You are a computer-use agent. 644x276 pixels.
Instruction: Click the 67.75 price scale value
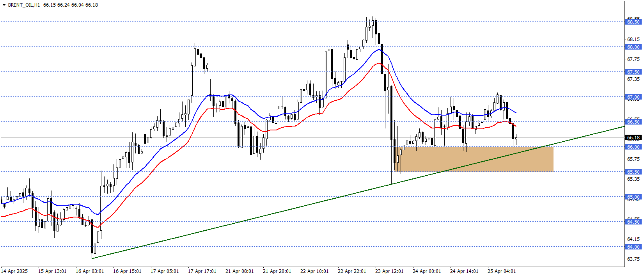pyautogui.click(x=633, y=59)
